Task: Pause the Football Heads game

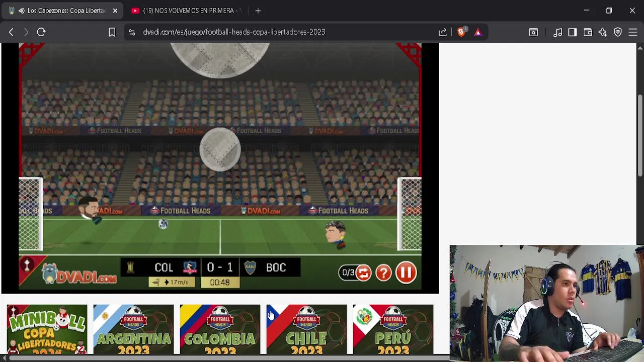Action: tap(406, 273)
